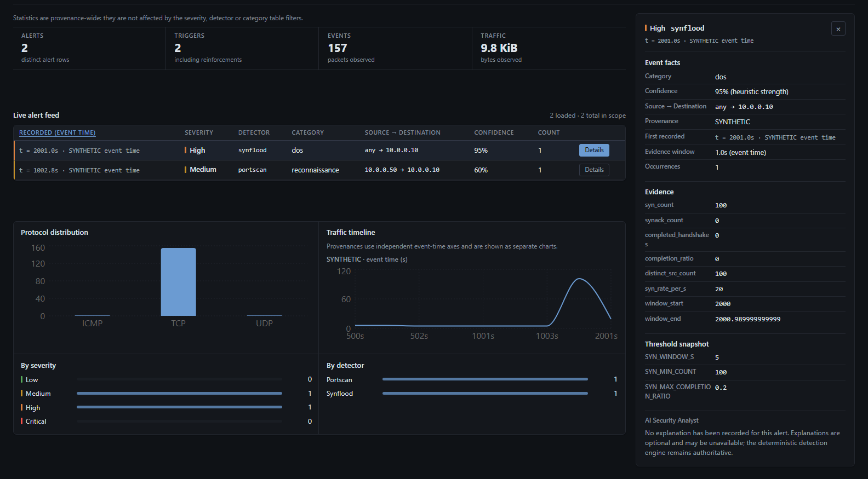Click the Threshold snapshot heading
Viewport: 868px width, 479px height.
(677, 344)
